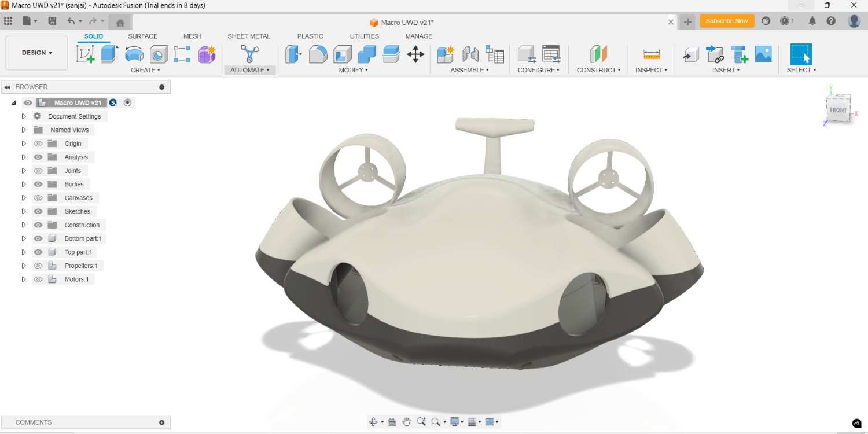Click the Insert Fastener icon
This screenshot has height=434, width=868.
[740, 54]
